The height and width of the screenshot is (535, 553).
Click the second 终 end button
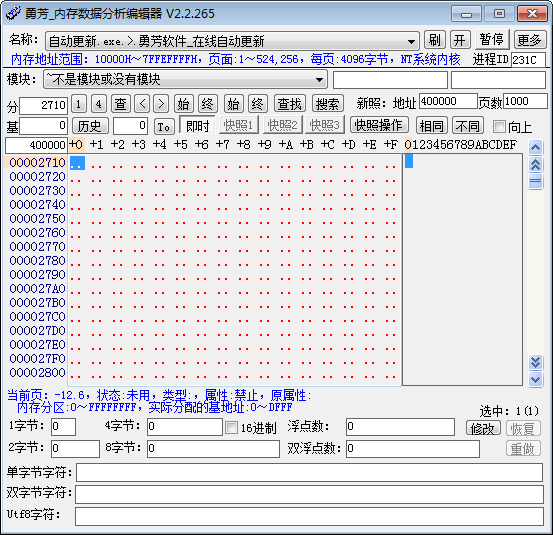(x=257, y=104)
